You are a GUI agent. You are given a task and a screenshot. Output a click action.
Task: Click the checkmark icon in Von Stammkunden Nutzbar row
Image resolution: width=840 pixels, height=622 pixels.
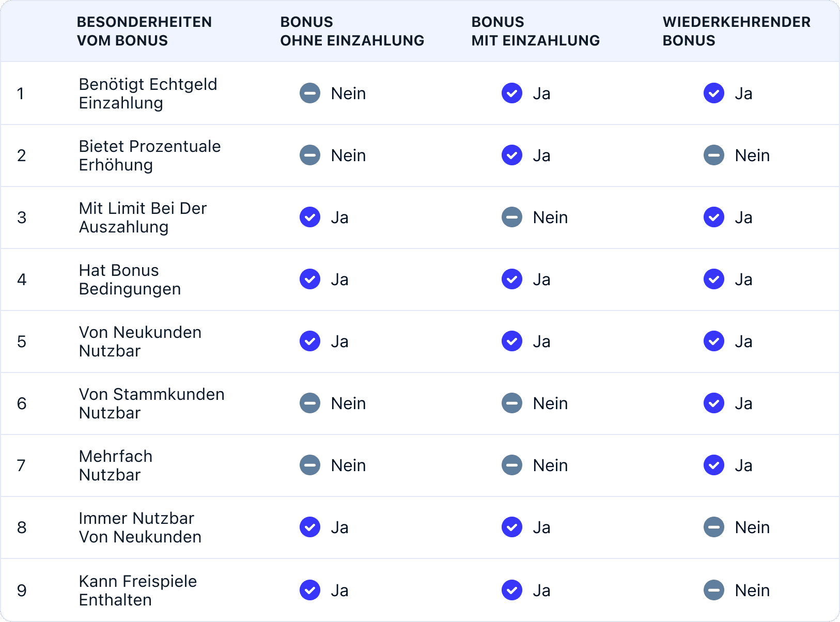tap(714, 403)
